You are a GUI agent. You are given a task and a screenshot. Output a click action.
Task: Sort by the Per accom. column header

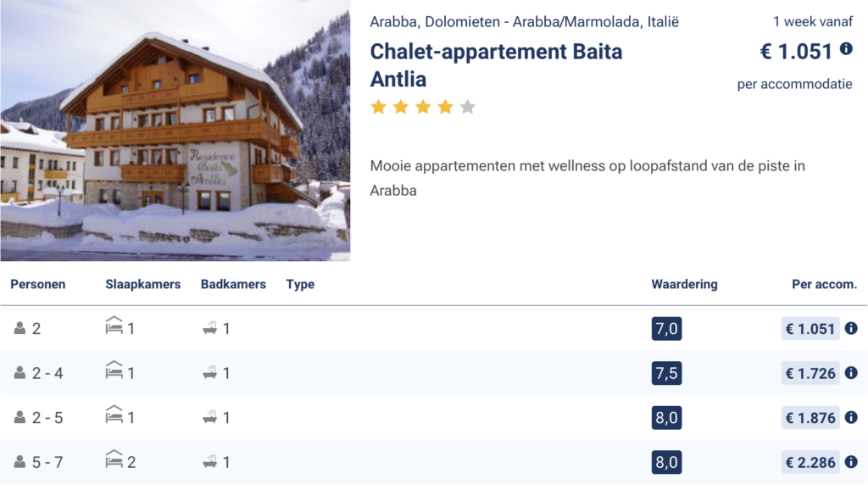pos(824,285)
